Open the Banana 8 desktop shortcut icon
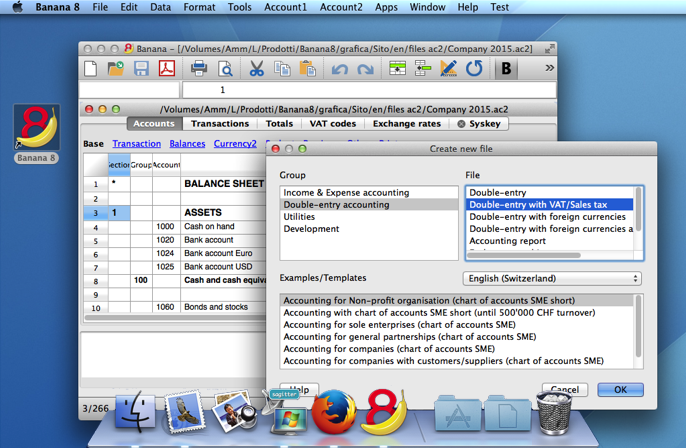The image size is (686, 448). pos(37,127)
